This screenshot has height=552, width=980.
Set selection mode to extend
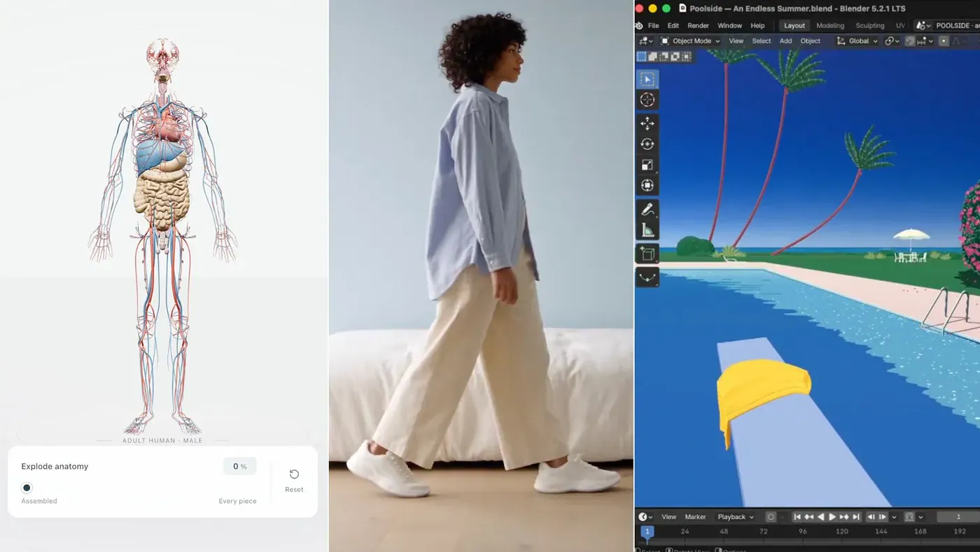pyautogui.click(x=652, y=57)
